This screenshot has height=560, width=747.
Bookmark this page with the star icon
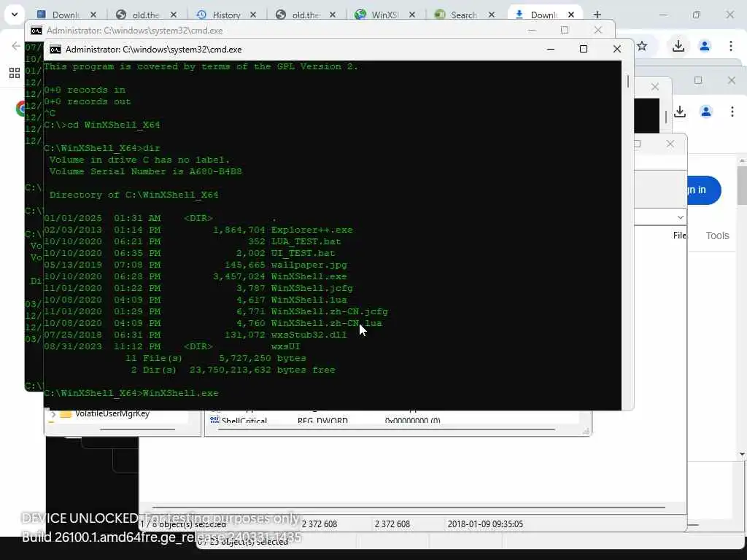pyautogui.click(x=642, y=46)
